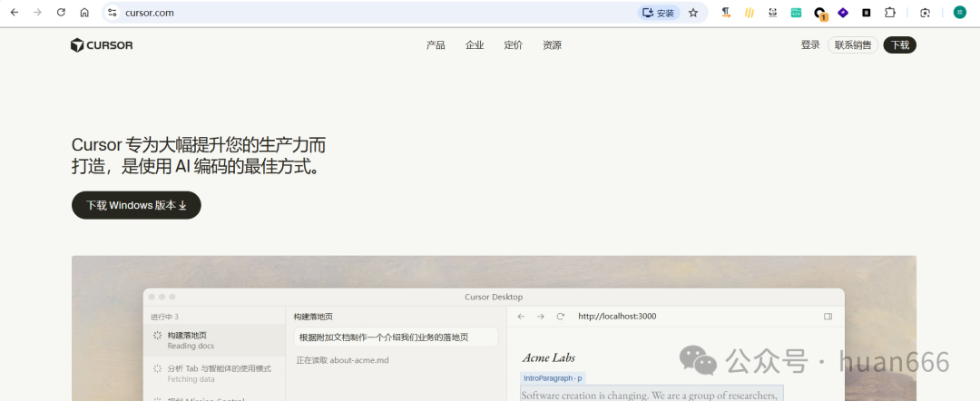Install the app via 安装 button

(659, 13)
